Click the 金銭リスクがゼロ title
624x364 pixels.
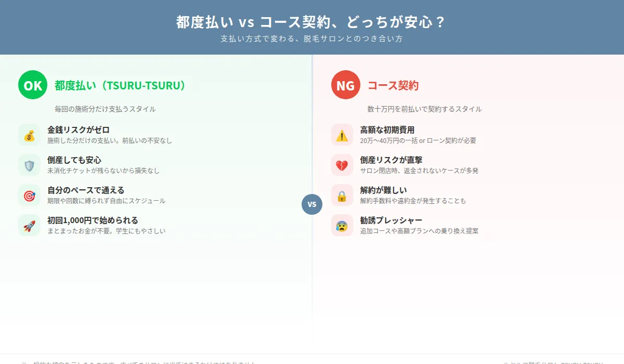pos(79,130)
